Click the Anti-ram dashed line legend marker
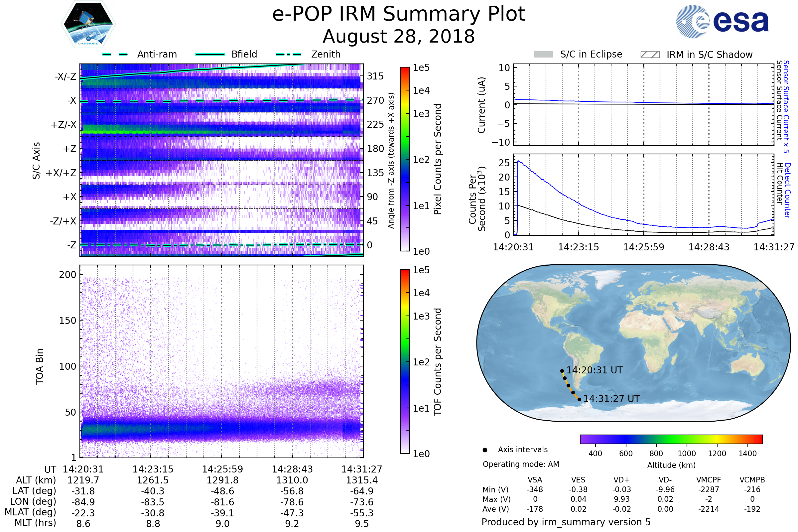The width and height of the screenshot is (798, 532). click(115, 54)
